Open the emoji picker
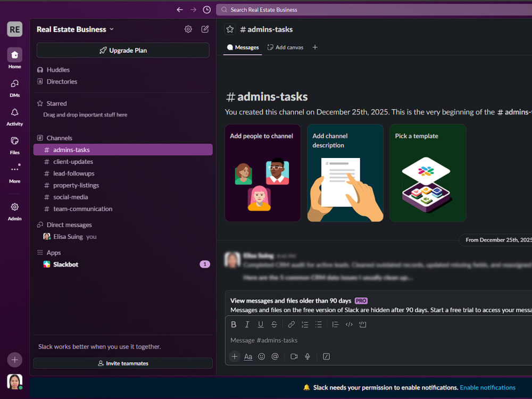 coord(262,356)
